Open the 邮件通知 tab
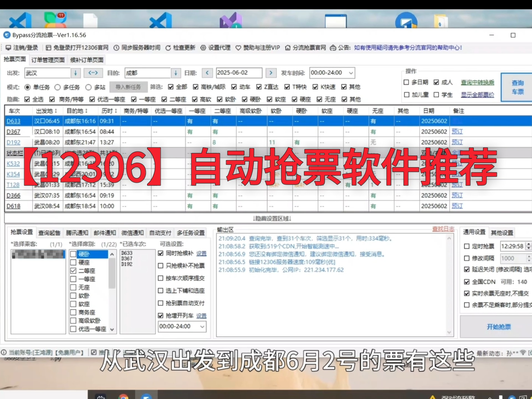Image resolution: width=532 pixels, height=399 pixels. [x=105, y=233]
